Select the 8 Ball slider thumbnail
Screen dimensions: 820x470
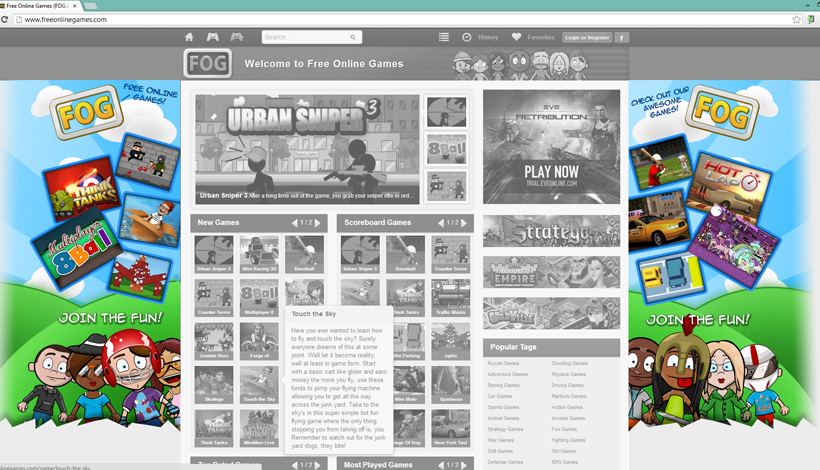(x=446, y=150)
